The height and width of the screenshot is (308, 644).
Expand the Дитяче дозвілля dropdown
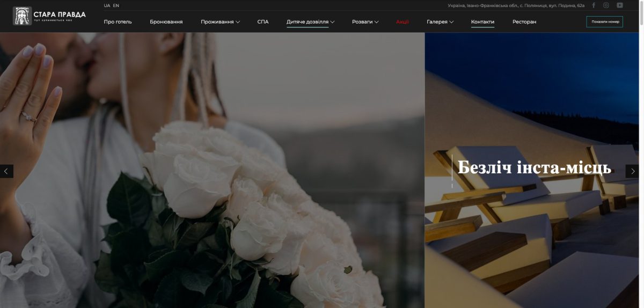click(311, 22)
